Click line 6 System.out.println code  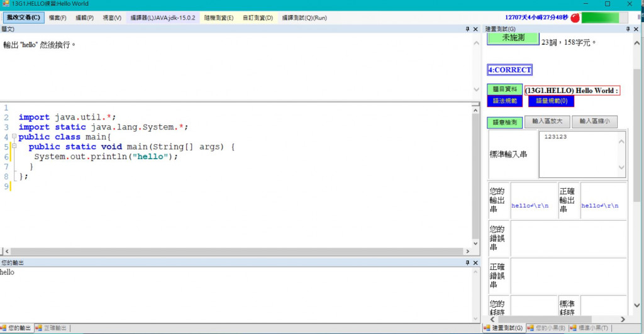(106, 157)
